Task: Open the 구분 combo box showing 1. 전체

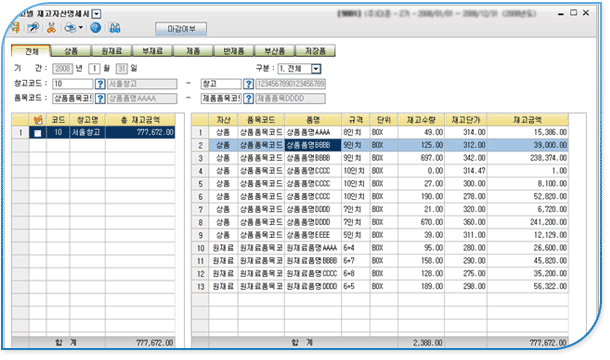Action: pyautogui.click(x=300, y=69)
